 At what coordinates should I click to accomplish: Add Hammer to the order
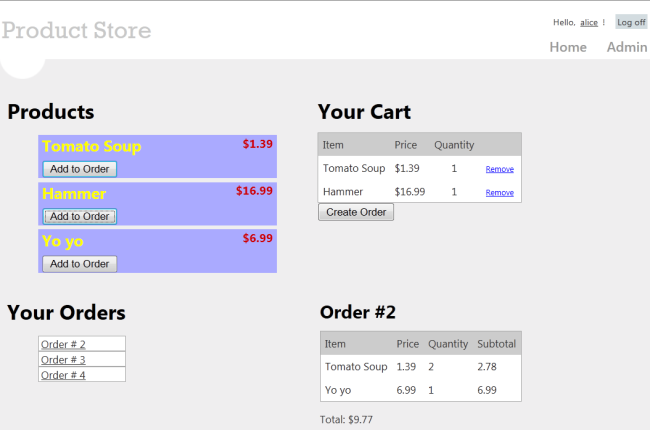[x=80, y=216]
